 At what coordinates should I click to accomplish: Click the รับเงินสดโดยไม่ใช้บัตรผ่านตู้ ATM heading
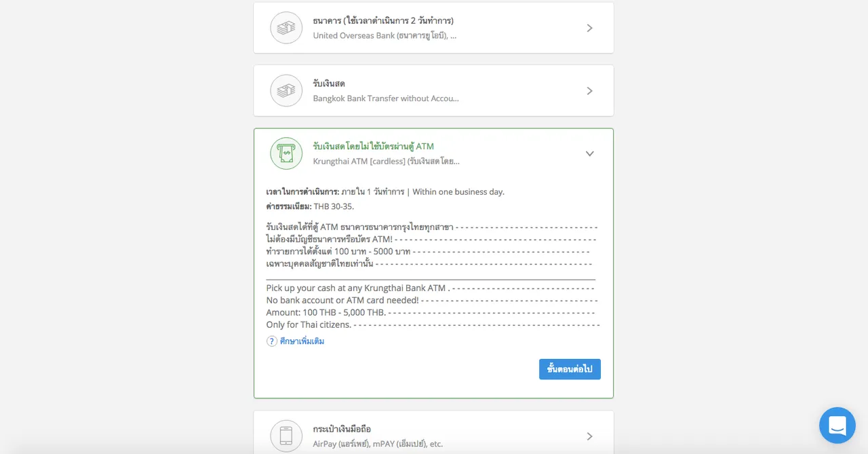pos(373,146)
